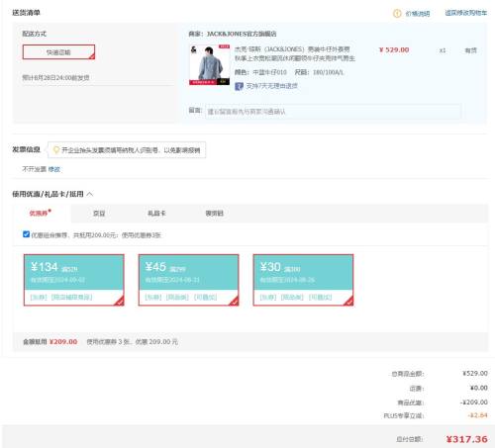
Task: Click the modify link beside no invoice
Action: (x=54, y=169)
